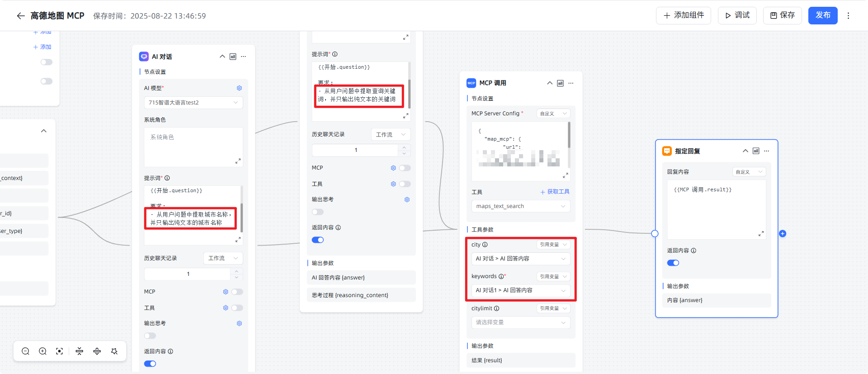Click 工具 settings gear in AI 对话 node
This screenshot has width=868, height=374.
point(226,308)
